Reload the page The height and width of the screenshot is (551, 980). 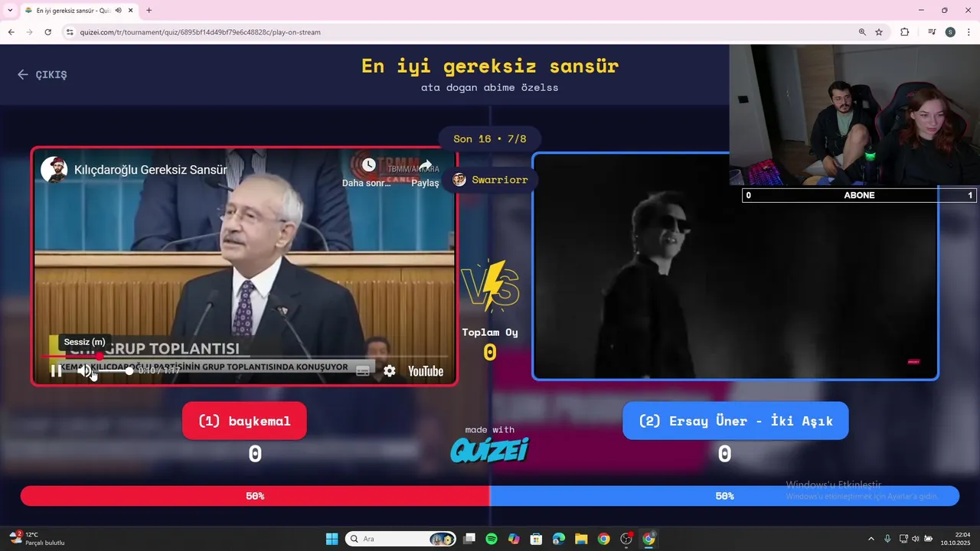pos(47,32)
